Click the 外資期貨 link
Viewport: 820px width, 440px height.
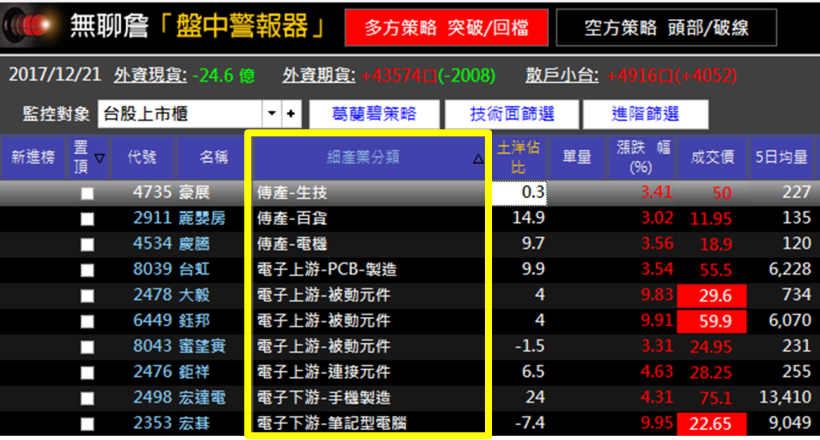pos(319,76)
